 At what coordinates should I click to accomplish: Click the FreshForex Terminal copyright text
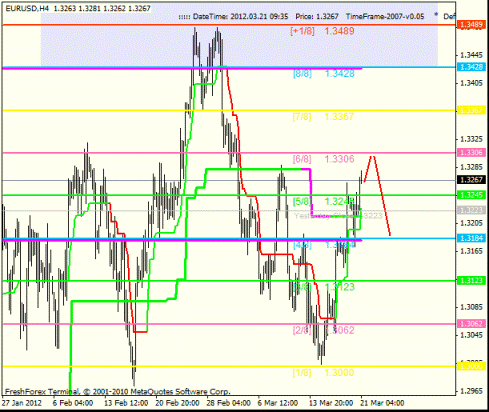tap(117, 392)
